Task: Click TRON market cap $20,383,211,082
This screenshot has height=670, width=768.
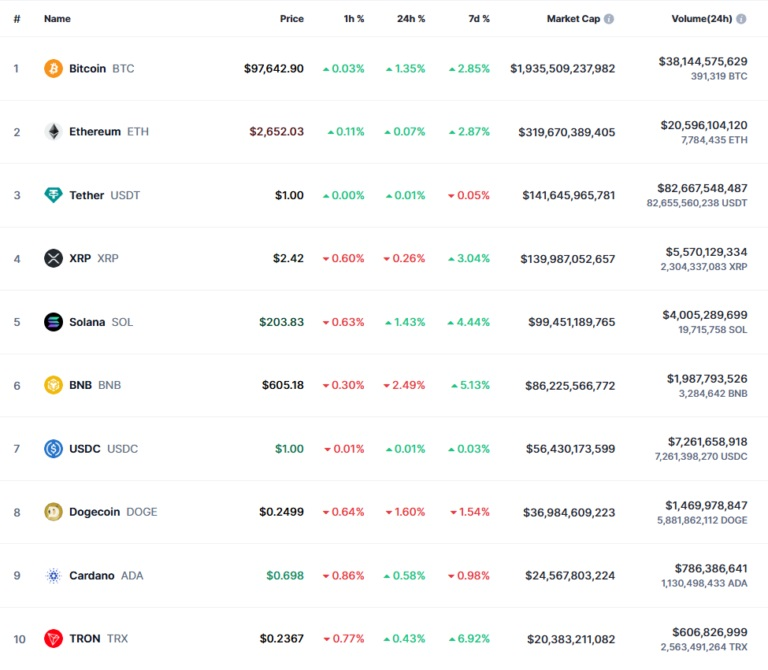Action: (571, 639)
